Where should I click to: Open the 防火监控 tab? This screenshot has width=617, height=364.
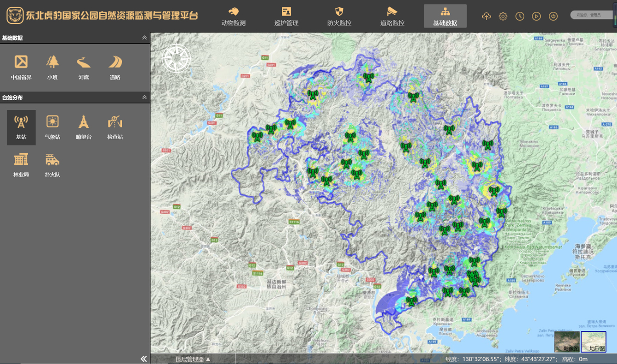(x=339, y=16)
